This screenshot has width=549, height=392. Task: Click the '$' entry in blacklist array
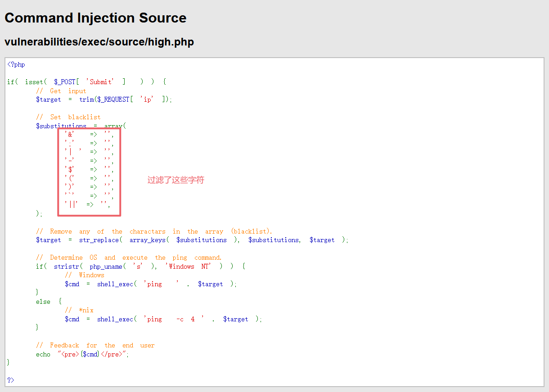[x=70, y=169]
